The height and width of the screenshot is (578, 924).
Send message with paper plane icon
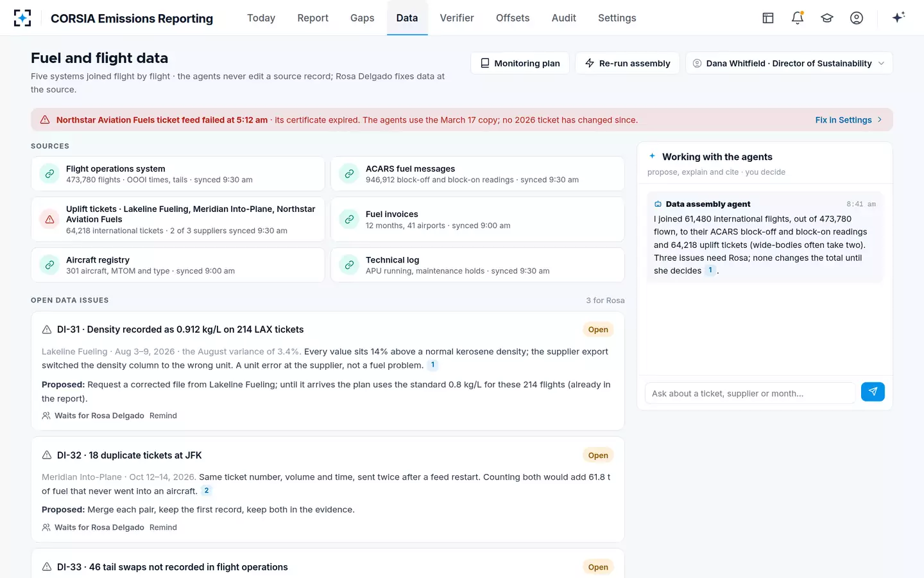(x=873, y=392)
